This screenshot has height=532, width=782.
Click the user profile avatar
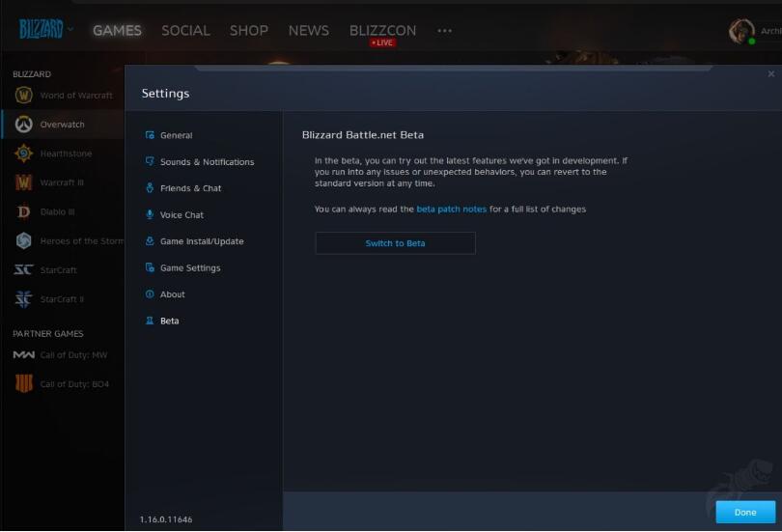(741, 31)
